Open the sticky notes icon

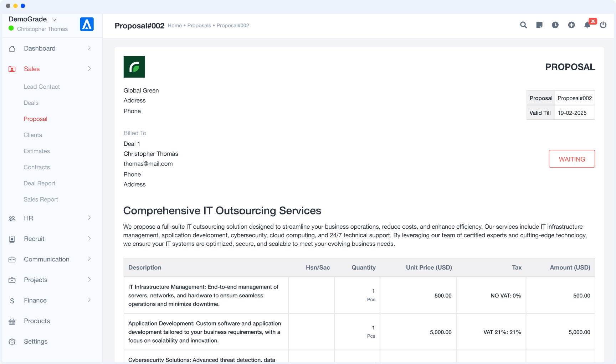coord(539,25)
